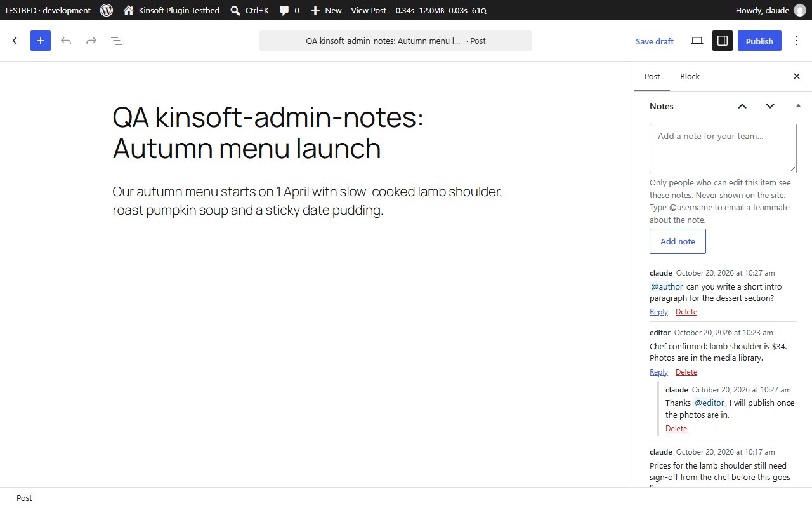Click the 0.34s load time stat
812x508 pixels.
click(x=404, y=10)
